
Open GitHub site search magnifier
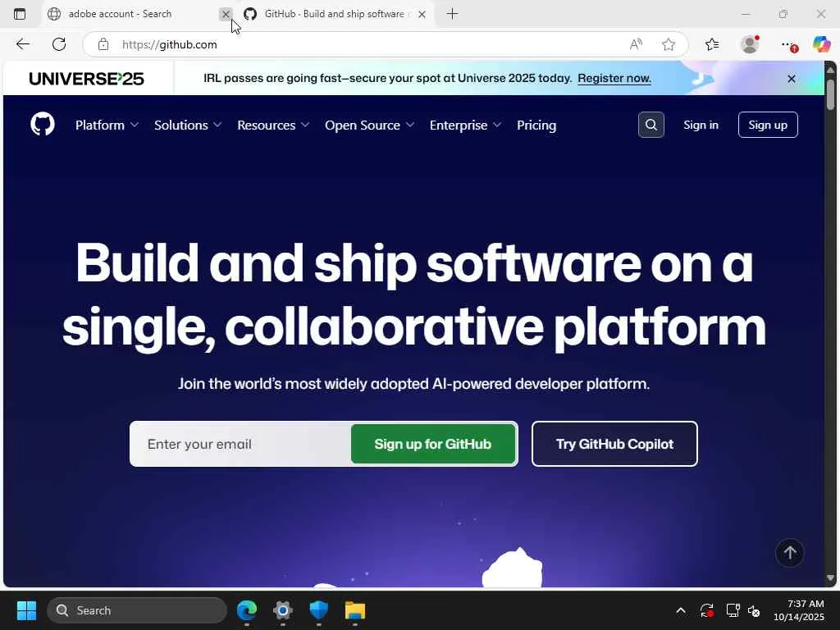pos(651,125)
